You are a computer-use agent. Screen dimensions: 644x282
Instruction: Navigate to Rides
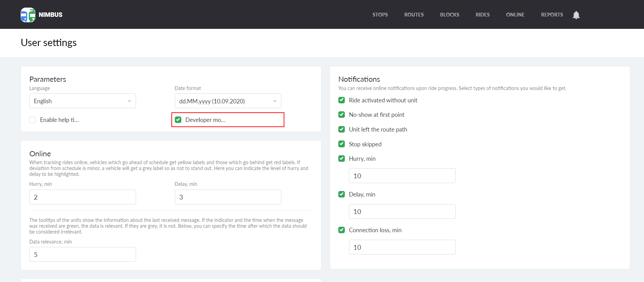pos(482,15)
